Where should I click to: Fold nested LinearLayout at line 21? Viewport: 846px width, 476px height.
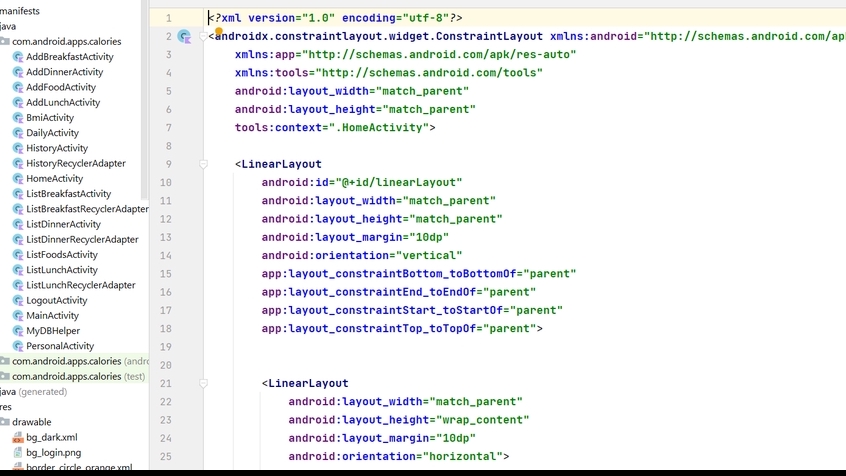click(203, 383)
